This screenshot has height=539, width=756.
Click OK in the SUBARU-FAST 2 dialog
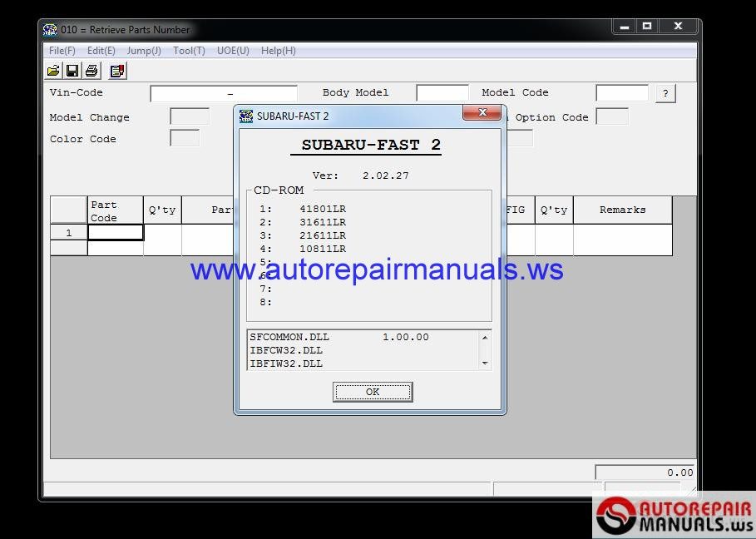(373, 392)
